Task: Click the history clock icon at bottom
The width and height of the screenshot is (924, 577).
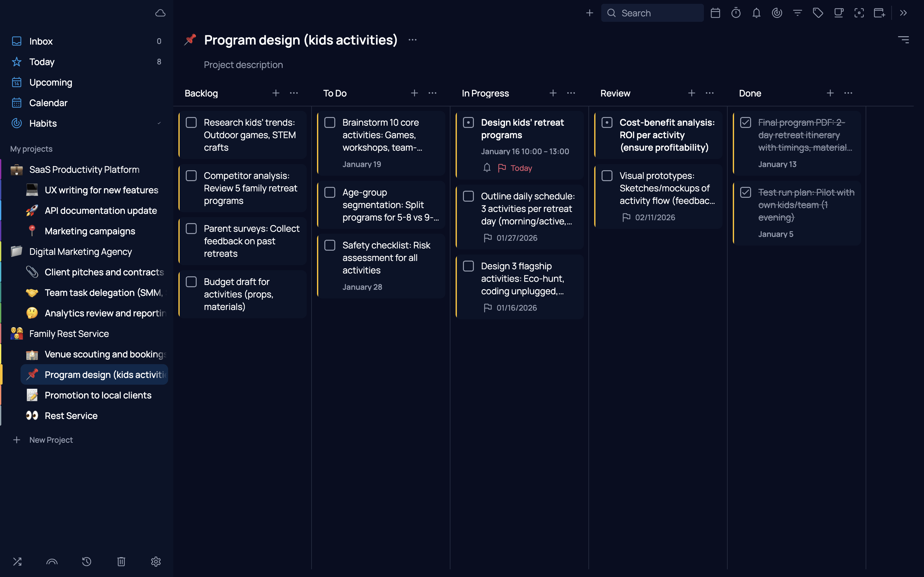Action: [87, 561]
